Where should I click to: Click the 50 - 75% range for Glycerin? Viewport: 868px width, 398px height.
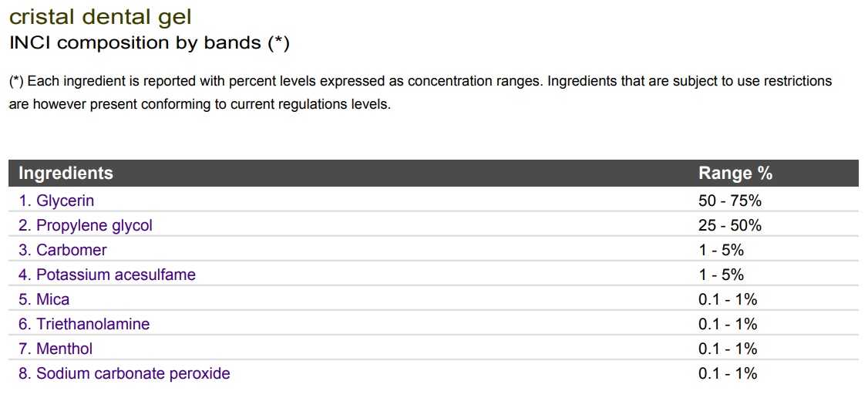(x=730, y=201)
